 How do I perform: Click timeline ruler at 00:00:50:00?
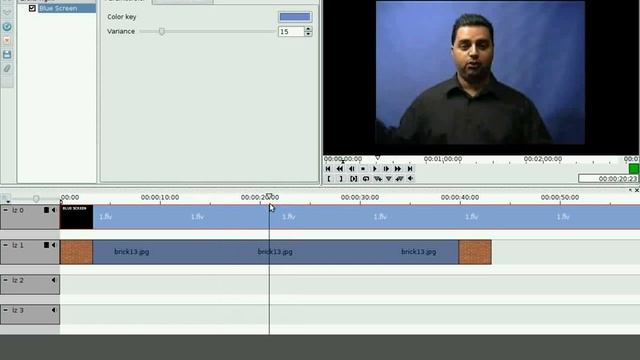tap(560, 198)
